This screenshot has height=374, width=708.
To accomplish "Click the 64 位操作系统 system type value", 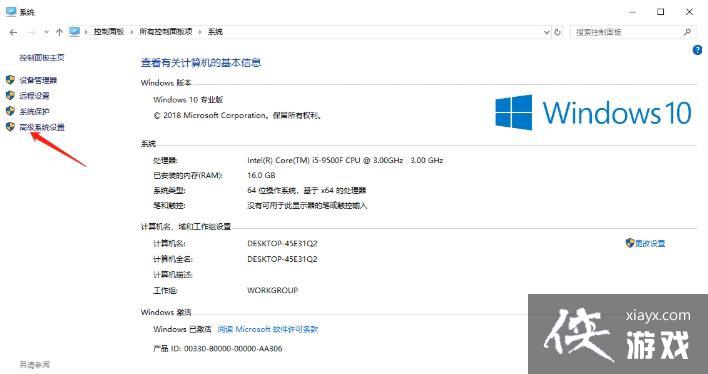I will point(307,191).
